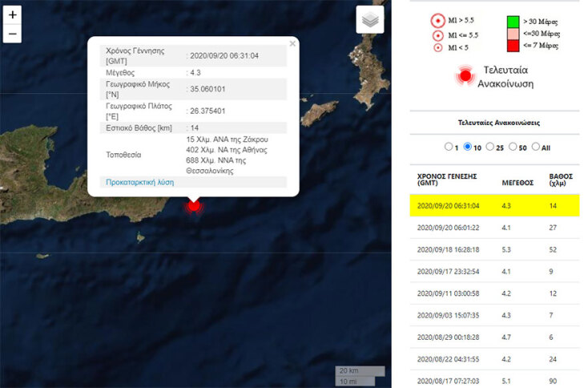Sort by ΜΕΓΕΘΟΣ column header
588x388 pixels.
[x=518, y=181]
